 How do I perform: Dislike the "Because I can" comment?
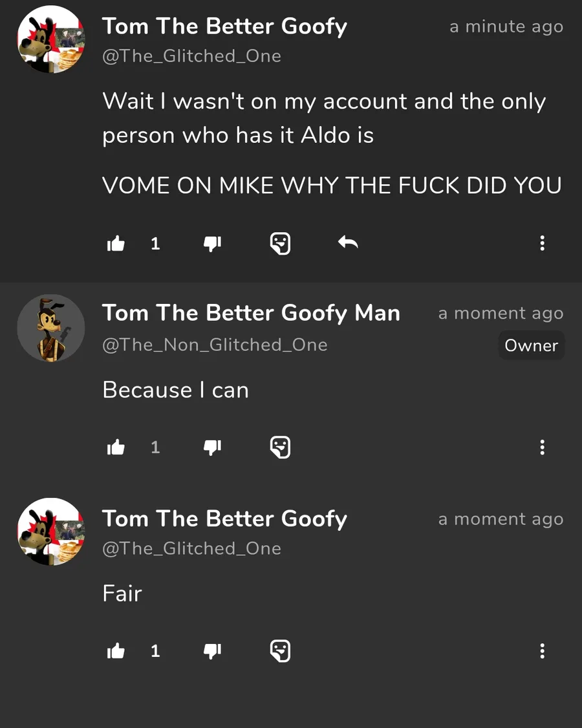pyautogui.click(x=213, y=447)
